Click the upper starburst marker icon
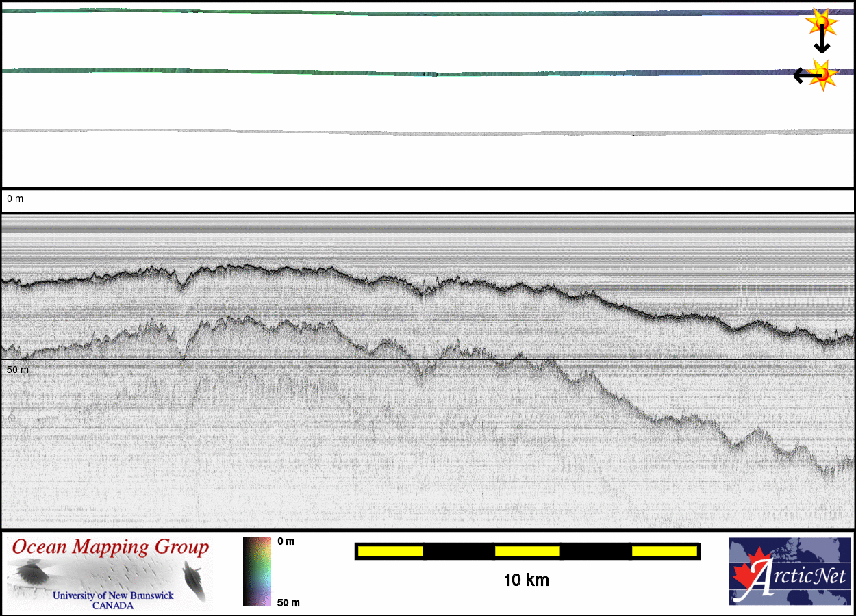The width and height of the screenshot is (856, 616). click(x=822, y=23)
